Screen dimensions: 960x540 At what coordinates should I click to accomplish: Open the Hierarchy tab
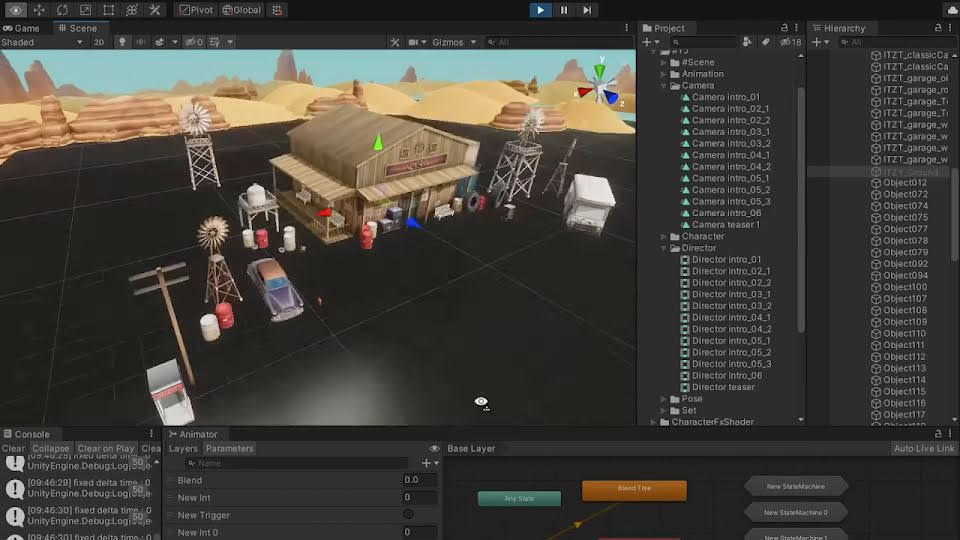(x=838, y=28)
